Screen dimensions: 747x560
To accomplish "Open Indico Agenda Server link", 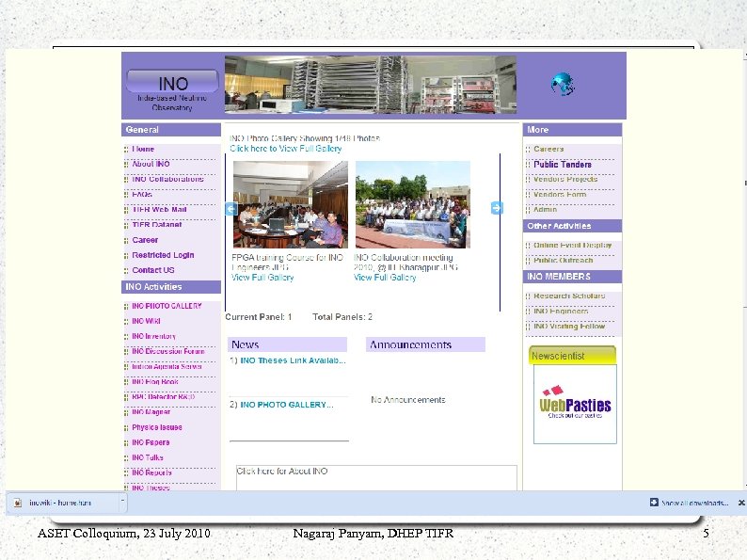I will (167, 366).
